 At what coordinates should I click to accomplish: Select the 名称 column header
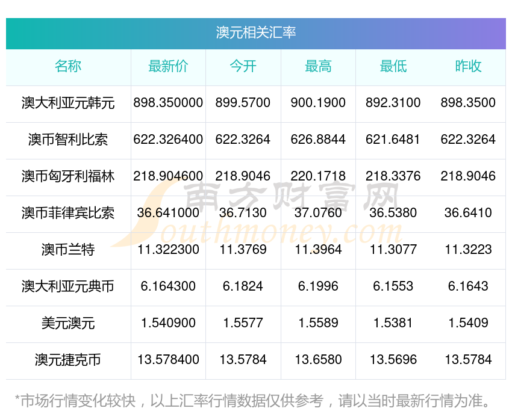tap(68, 66)
